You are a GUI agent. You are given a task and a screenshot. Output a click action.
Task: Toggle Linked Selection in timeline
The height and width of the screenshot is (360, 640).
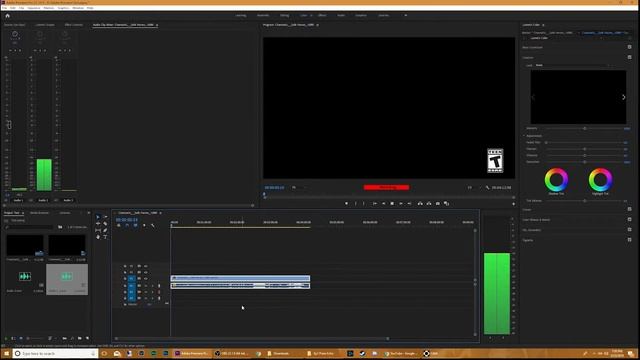pos(136,225)
